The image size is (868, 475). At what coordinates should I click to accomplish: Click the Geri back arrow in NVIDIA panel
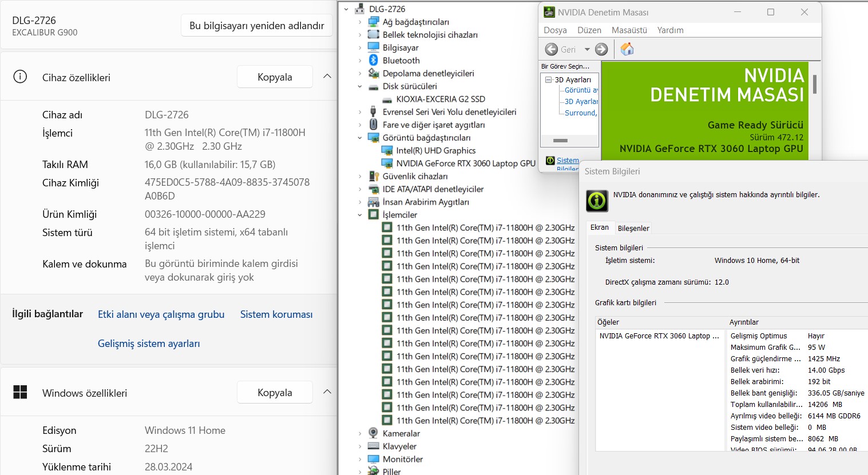tap(552, 49)
